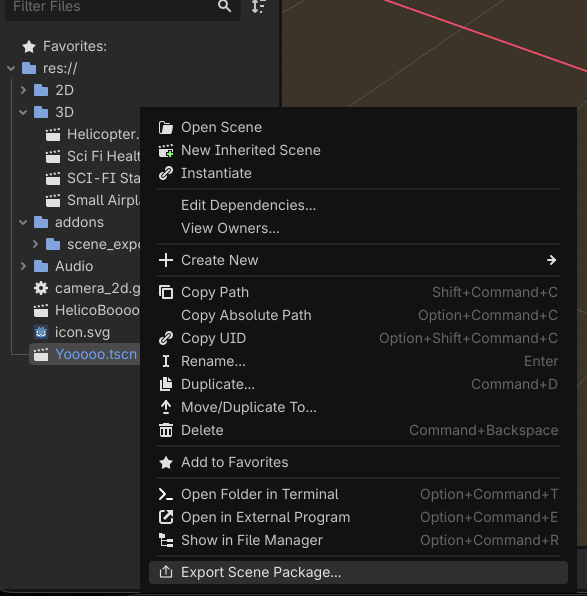Open Edit Dependencies... menu entry

[359, 205]
